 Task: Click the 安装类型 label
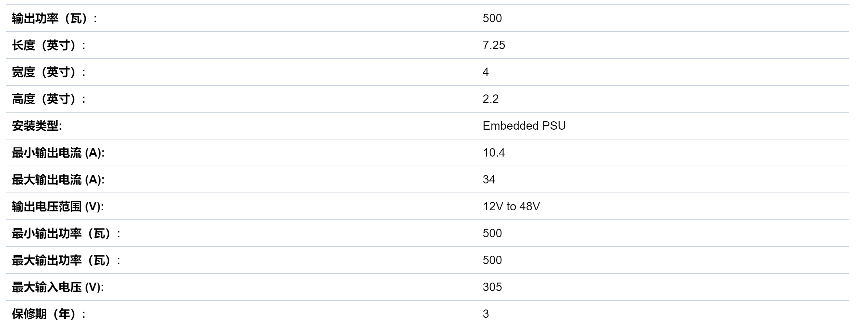[x=37, y=126]
